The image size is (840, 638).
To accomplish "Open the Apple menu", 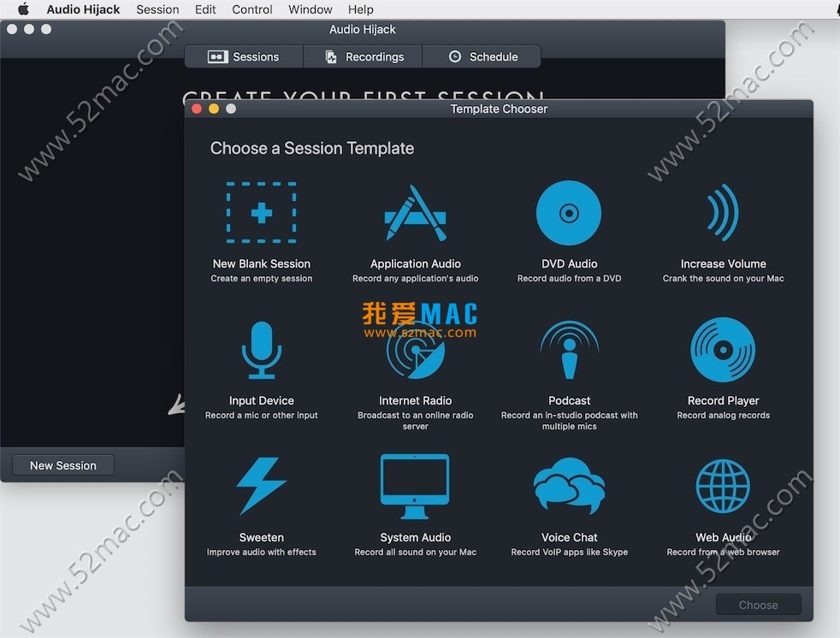I will click(x=24, y=9).
